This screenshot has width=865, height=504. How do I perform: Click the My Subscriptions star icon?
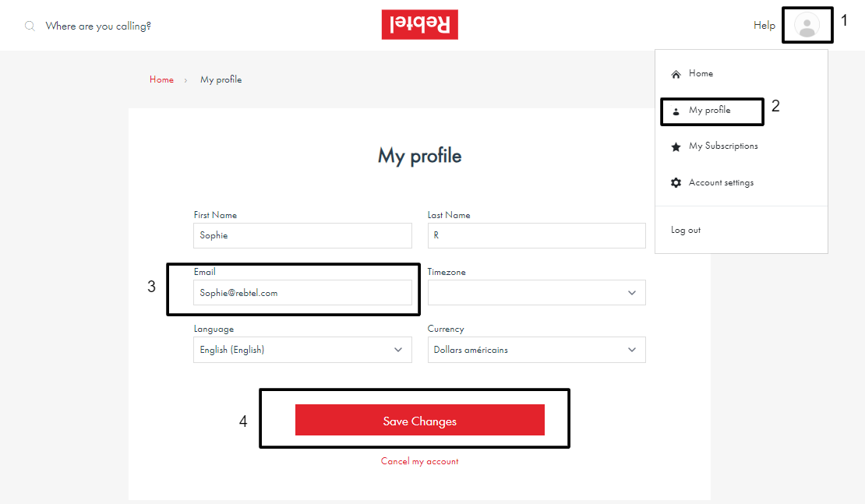676,146
